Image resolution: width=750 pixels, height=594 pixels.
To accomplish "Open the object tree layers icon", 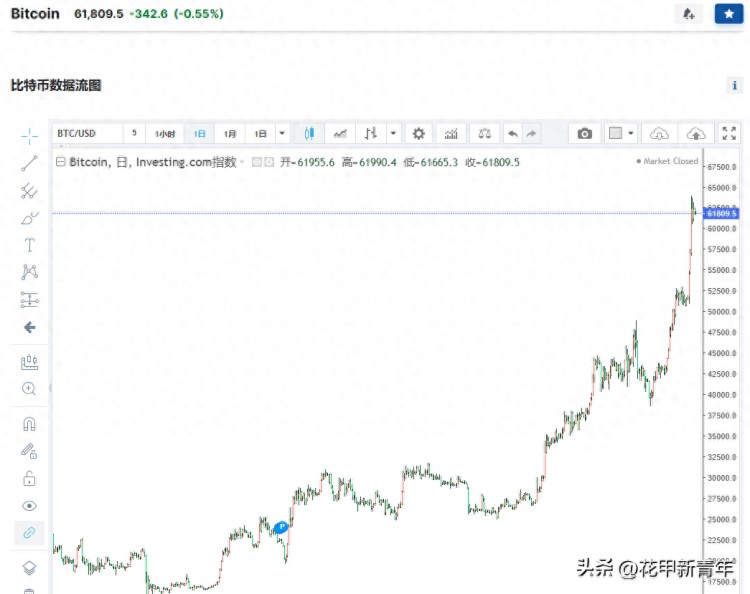I will tap(29, 568).
